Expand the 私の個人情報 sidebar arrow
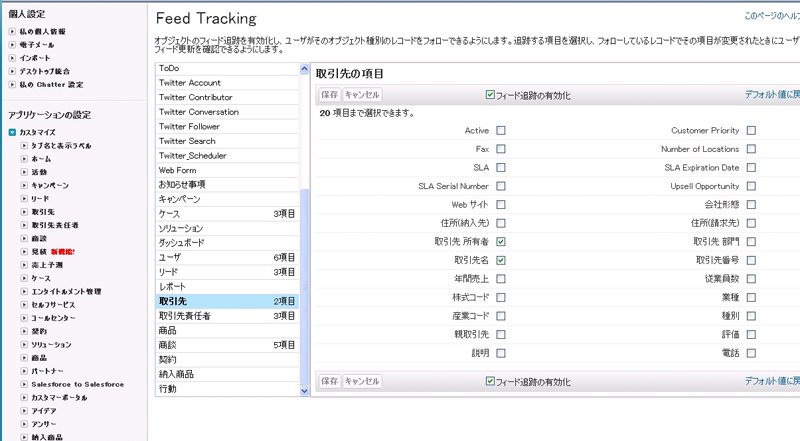Screen dimensions: 800x441 (x=12, y=32)
